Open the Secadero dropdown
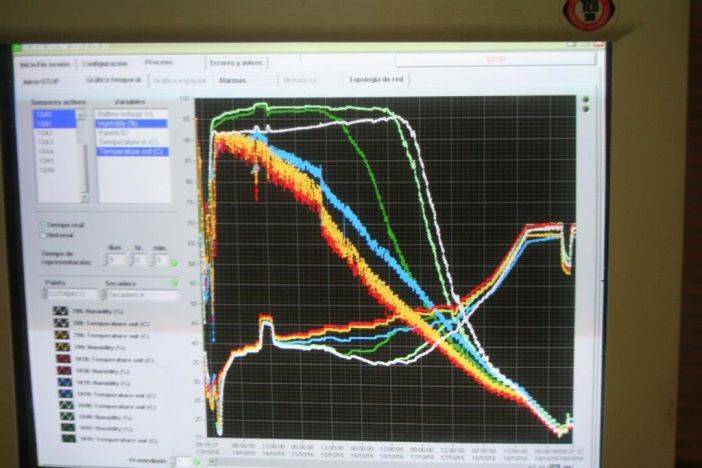Screen dimensions: 702x468 [x=141, y=295]
